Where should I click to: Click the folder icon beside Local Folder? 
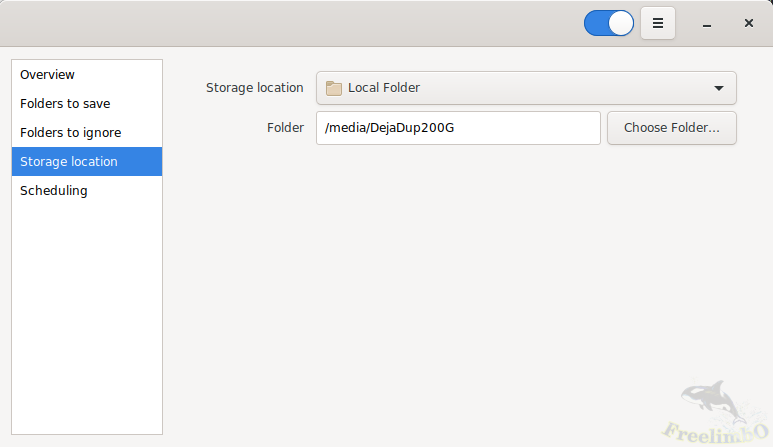point(334,88)
